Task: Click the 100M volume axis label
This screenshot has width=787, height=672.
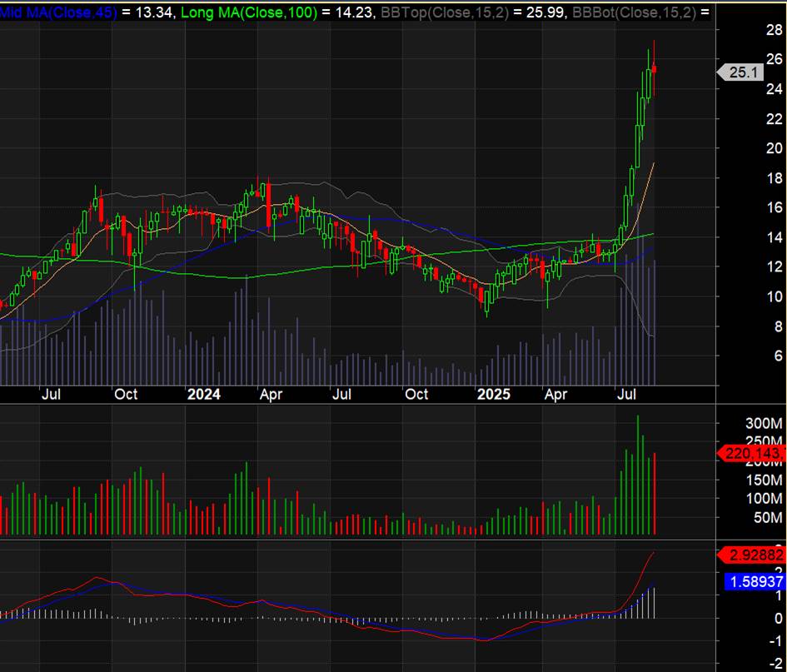Action: pos(764,499)
